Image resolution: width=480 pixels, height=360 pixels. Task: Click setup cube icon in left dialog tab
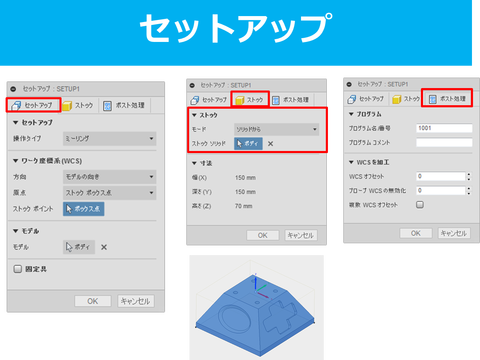point(16,106)
